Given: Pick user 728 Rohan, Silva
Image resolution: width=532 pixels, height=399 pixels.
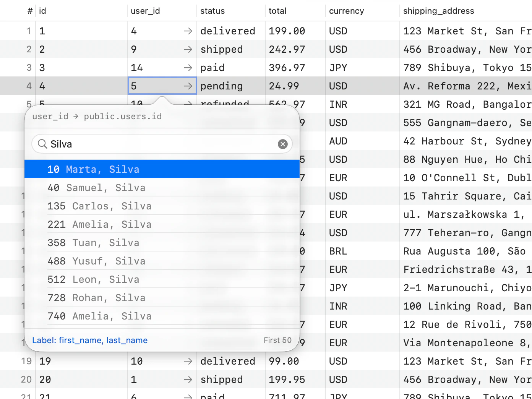Looking at the screenshot, I should pyautogui.click(x=162, y=298).
